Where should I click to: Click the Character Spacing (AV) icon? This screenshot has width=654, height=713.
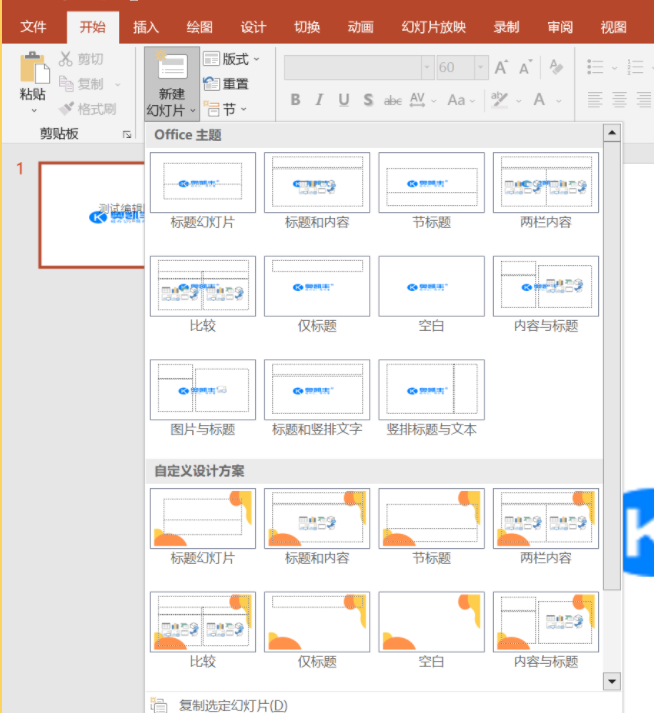[417, 100]
